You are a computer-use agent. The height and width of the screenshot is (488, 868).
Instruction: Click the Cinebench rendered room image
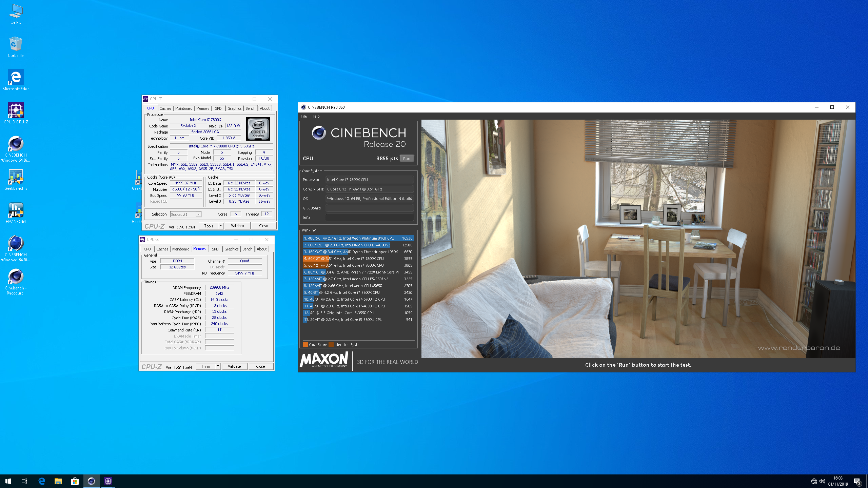point(638,239)
